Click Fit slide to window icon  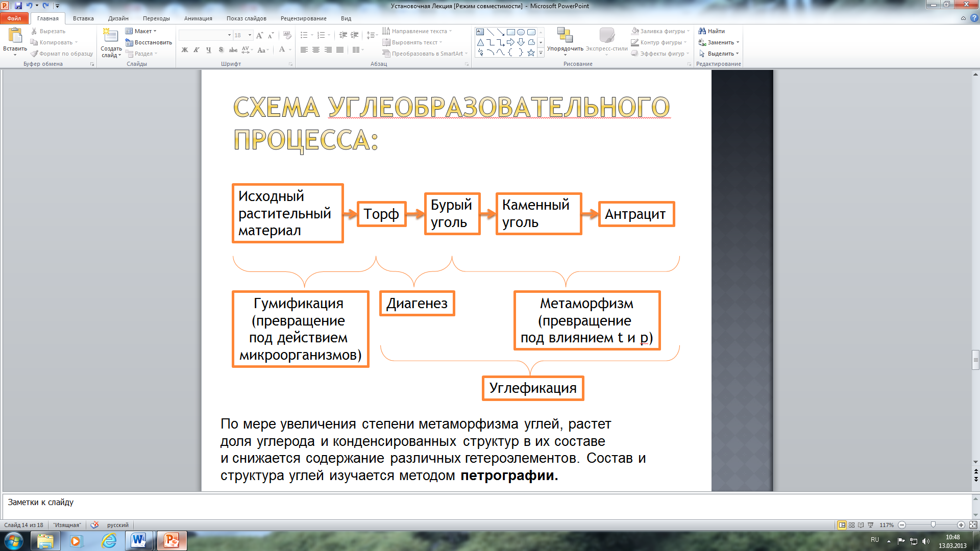[x=973, y=525]
